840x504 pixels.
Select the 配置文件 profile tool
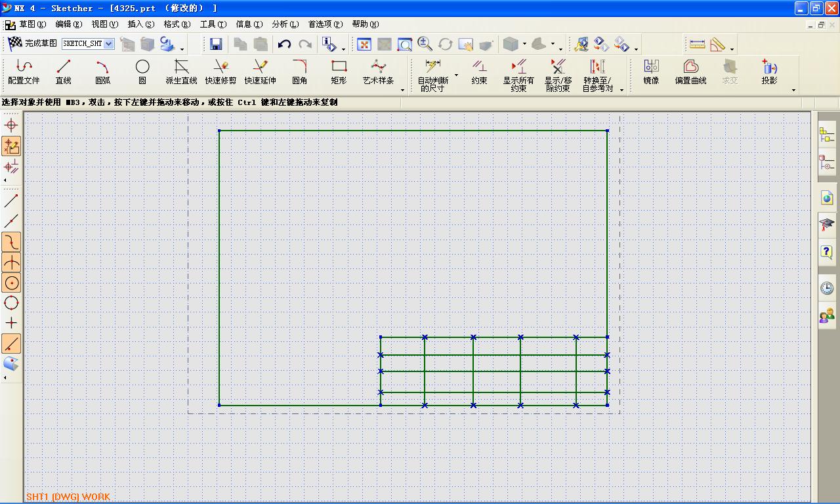[x=24, y=72]
